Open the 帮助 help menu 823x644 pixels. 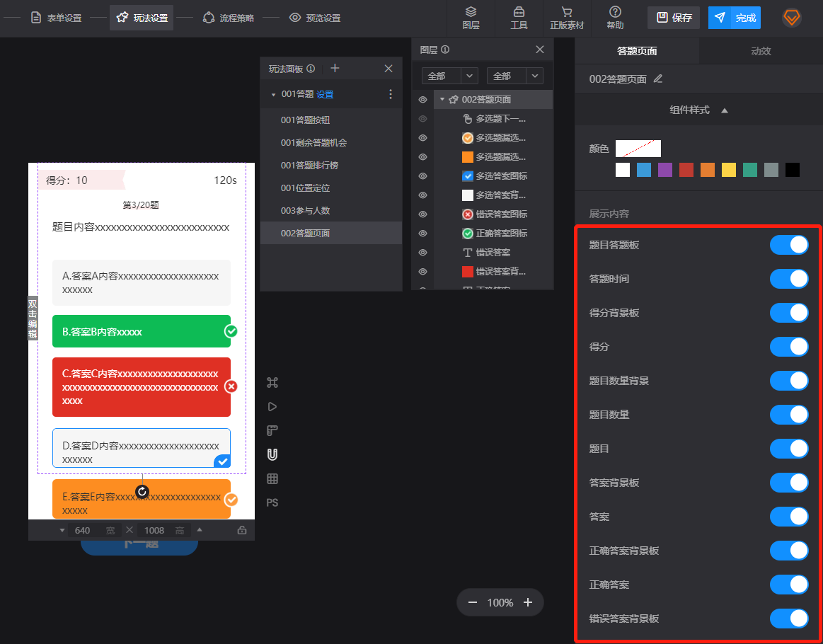[615, 18]
